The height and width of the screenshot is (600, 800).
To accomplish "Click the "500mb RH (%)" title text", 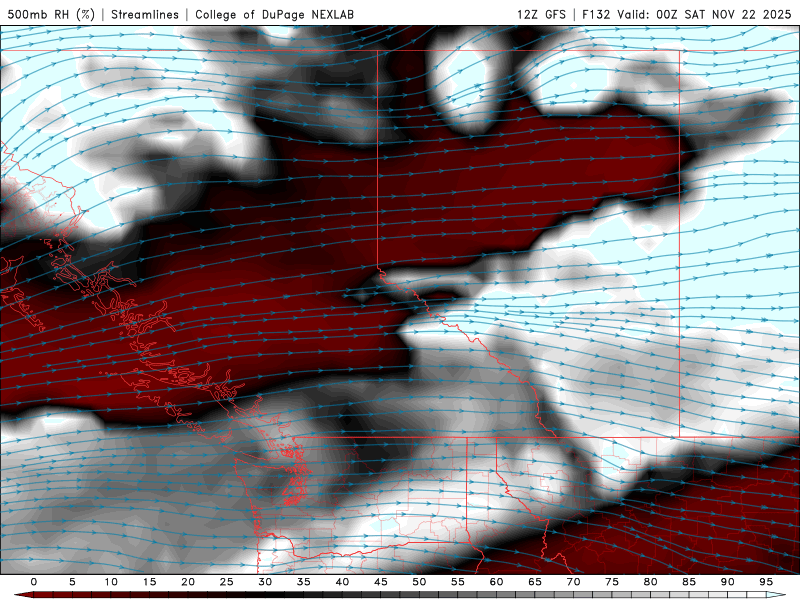I will (51, 14).
